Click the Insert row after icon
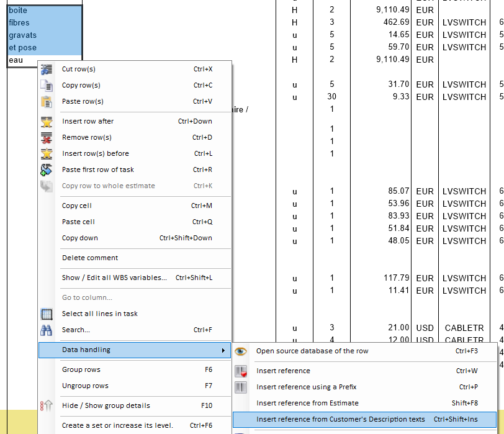The image size is (504, 434). pyautogui.click(x=47, y=122)
